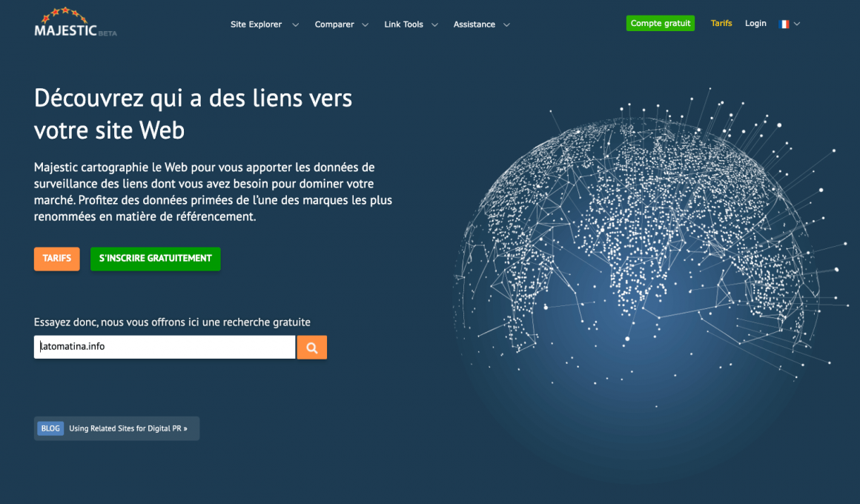
Task: Expand the language selector chevron
Action: click(x=797, y=24)
